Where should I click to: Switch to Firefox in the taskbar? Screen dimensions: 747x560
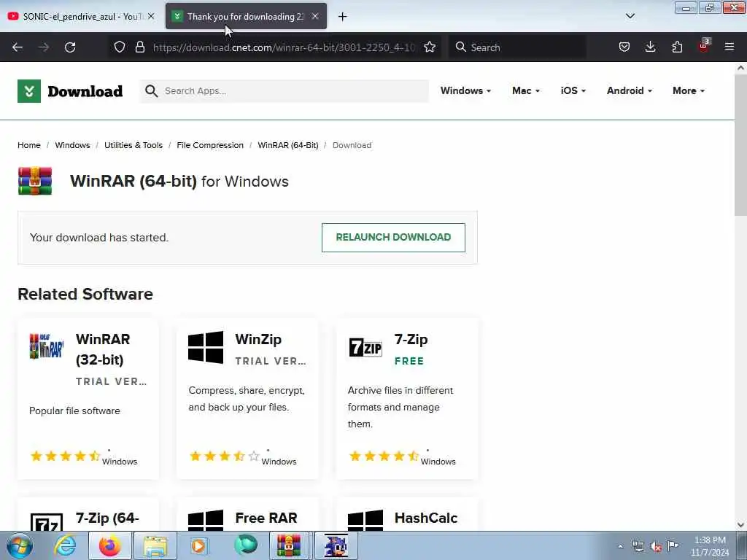pos(109,545)
